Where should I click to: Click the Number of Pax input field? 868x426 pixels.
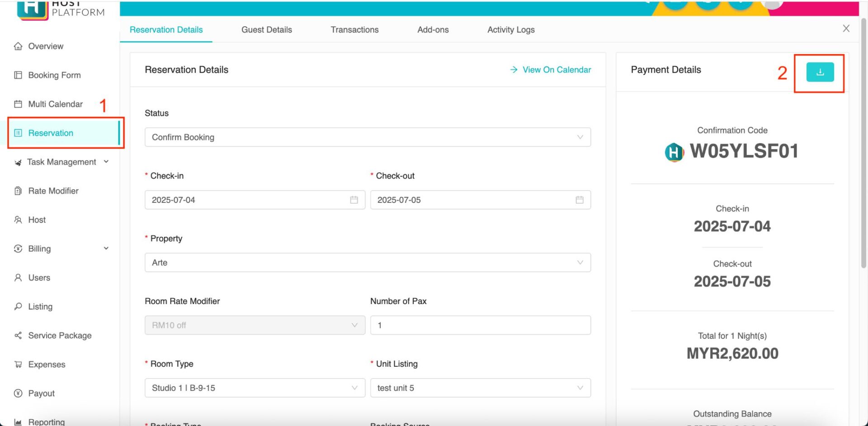[481, 325]
